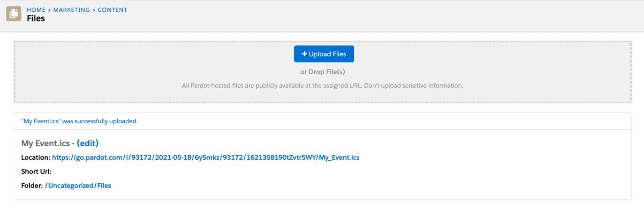Open the MARKETING breadcrumb link
Image resolution: width=644 pixels, height=209 pixels.
[x=71, y=10]
